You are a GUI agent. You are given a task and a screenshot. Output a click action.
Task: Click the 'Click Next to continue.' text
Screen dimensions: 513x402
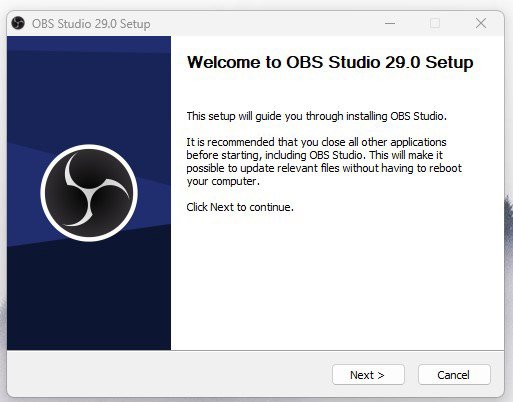pyautogui.click(x=240, y=207)
